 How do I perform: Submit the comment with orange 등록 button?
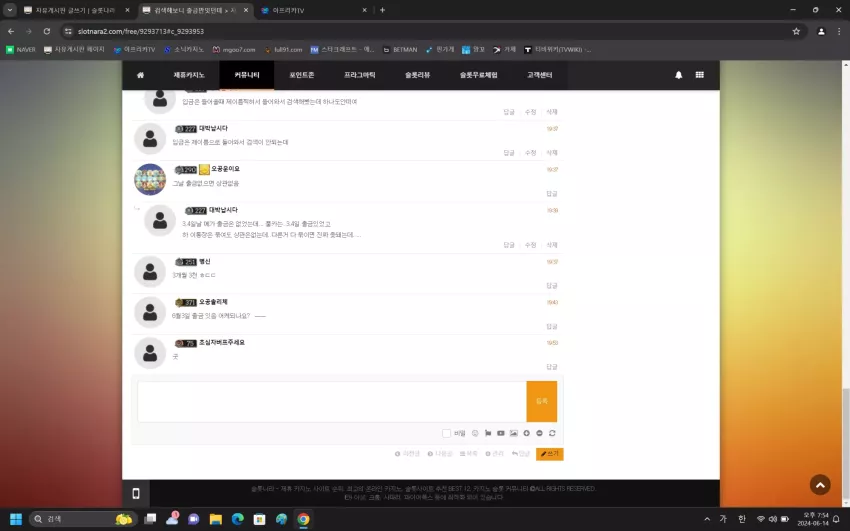(x=542, y=402)
